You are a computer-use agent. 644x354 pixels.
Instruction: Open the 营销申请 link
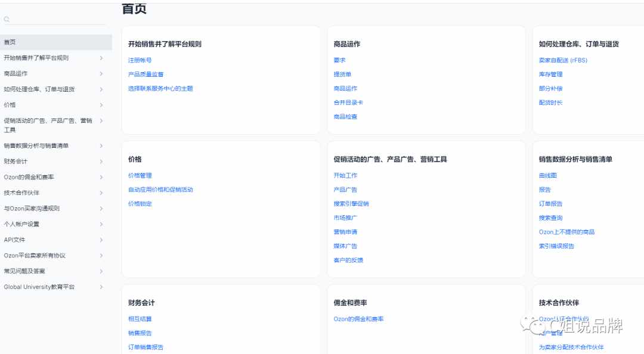(345, 232)
